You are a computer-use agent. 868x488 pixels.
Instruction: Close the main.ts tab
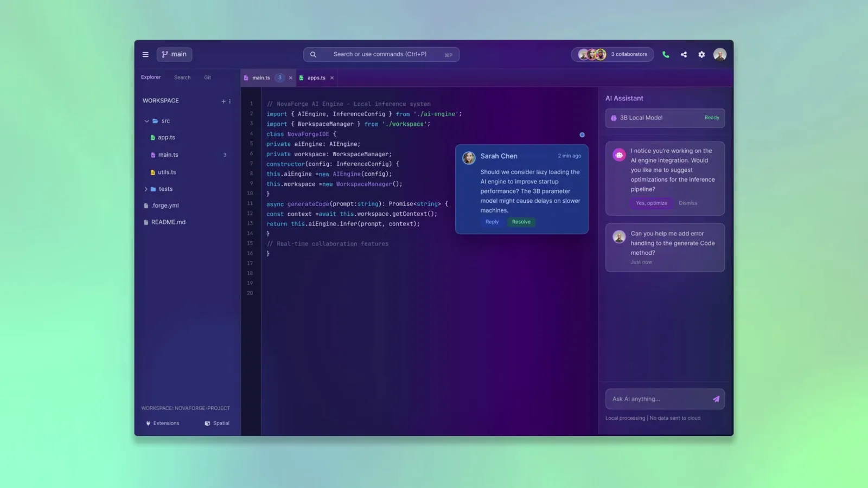(x=290, y=78)
